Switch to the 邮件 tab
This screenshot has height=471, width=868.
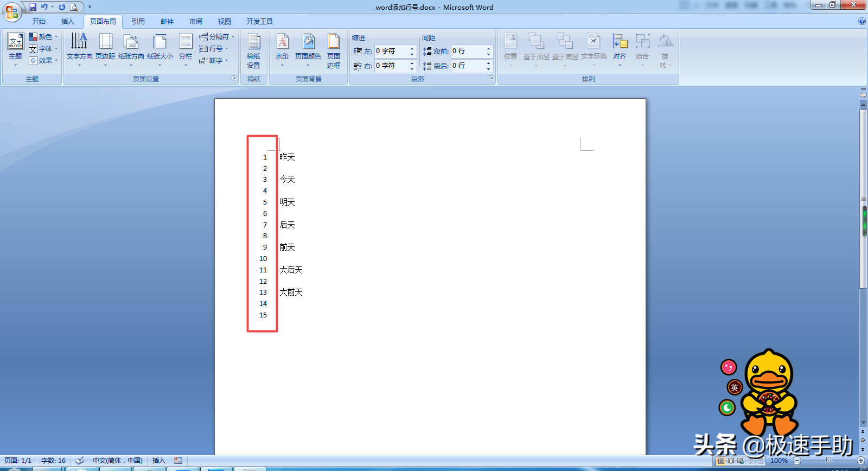[167, 22]
